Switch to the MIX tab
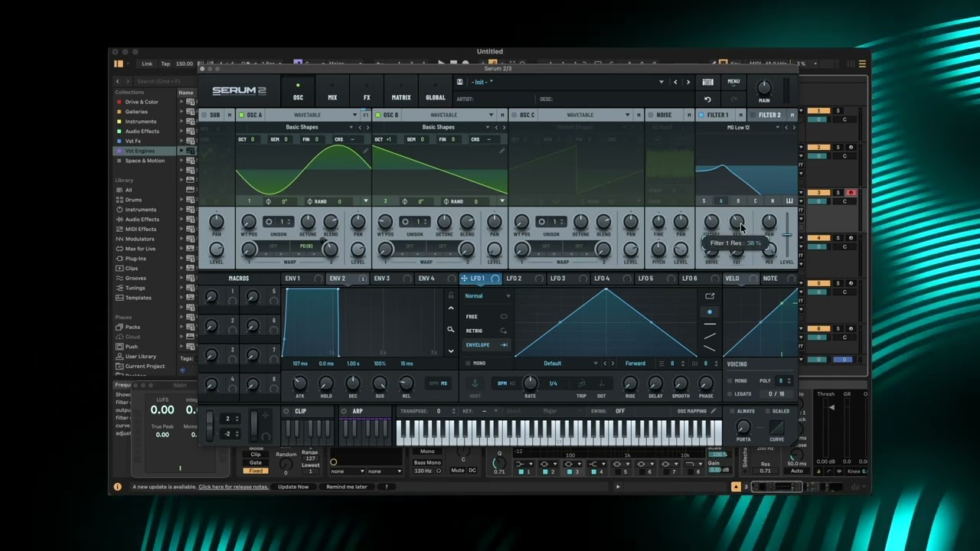 [x=332, y=92]
